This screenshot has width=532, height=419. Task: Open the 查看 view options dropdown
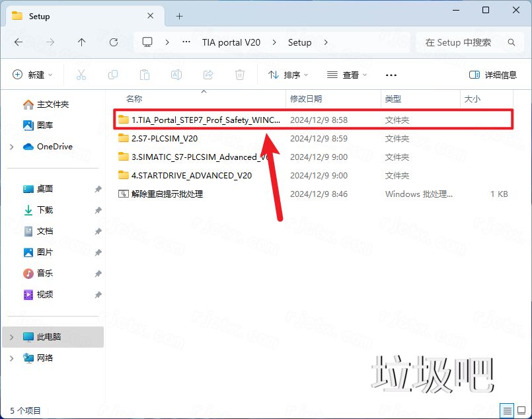(x=347, y=75)
